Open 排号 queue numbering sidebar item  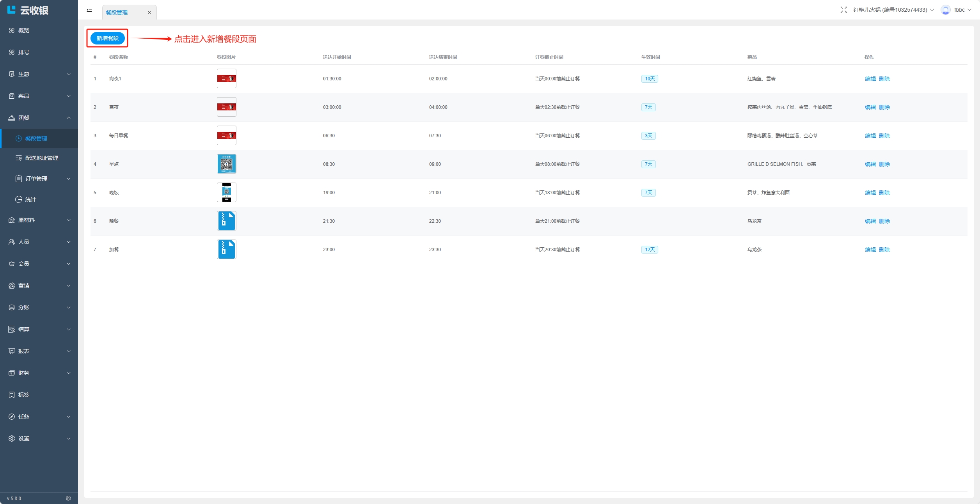[23, 52]
